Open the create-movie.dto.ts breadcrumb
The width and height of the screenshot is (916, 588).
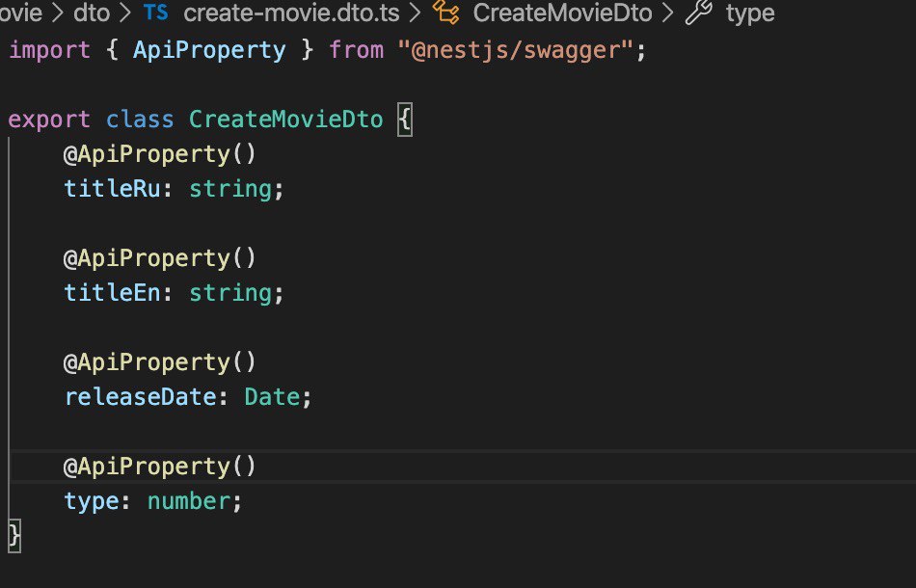[x=291, y=13]
